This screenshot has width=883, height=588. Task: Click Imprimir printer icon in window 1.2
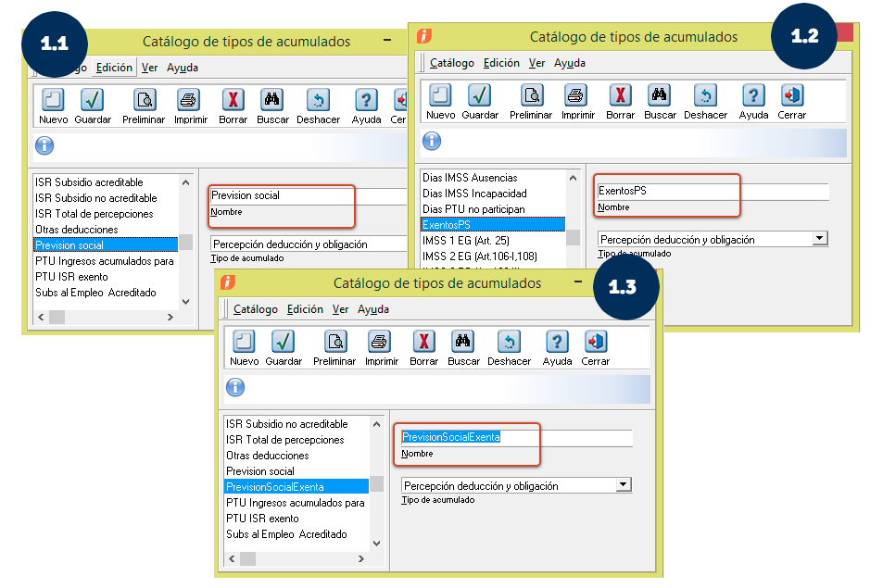click(x=575, y=95)
